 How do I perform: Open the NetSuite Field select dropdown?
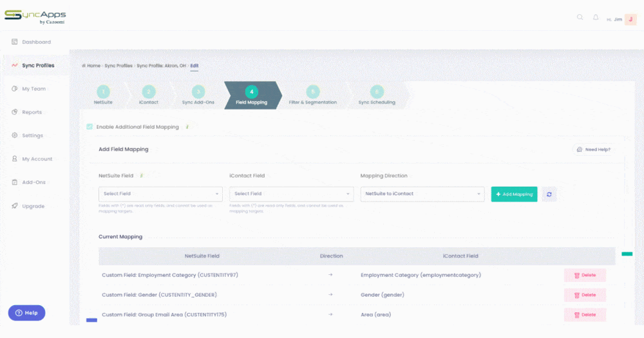[160, 194]
